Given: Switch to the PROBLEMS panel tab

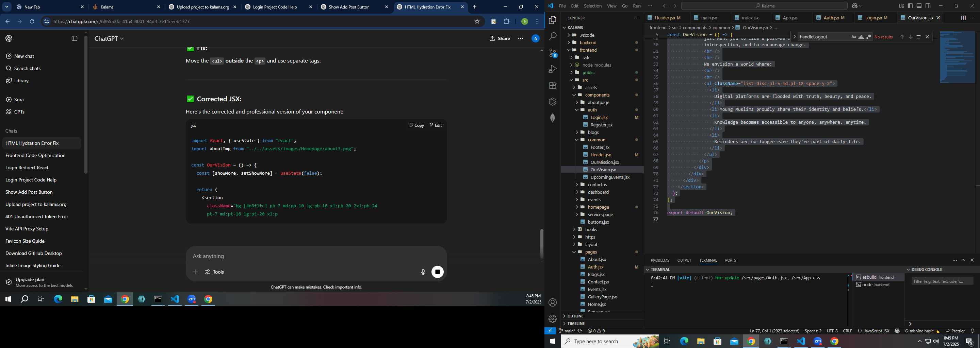Looking at the screenshot, I should [x=660, y=260].
